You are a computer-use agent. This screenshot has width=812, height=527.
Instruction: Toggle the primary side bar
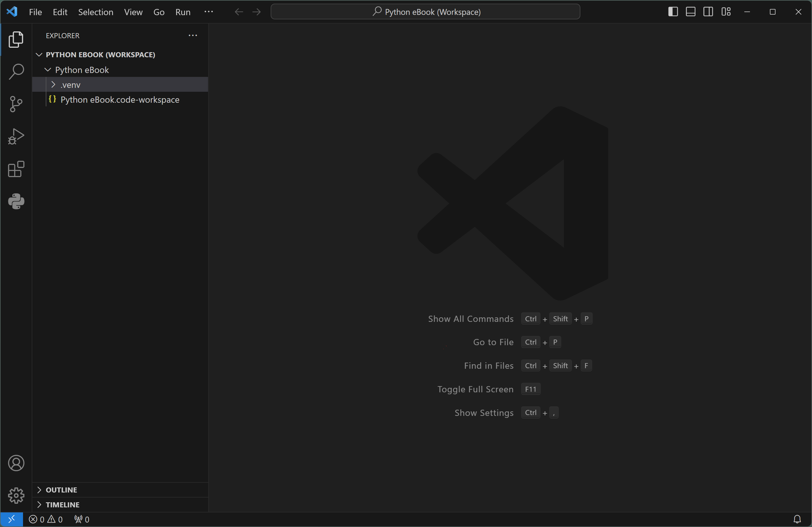tap(673, 12)
